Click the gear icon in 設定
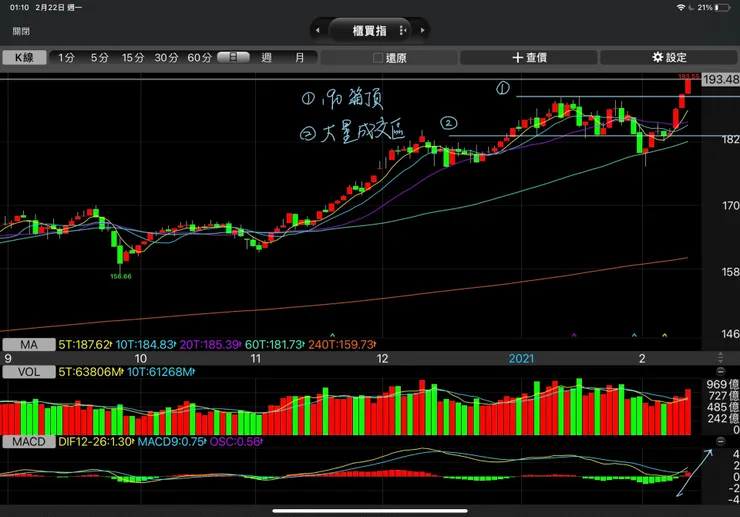 click(657, 57)
